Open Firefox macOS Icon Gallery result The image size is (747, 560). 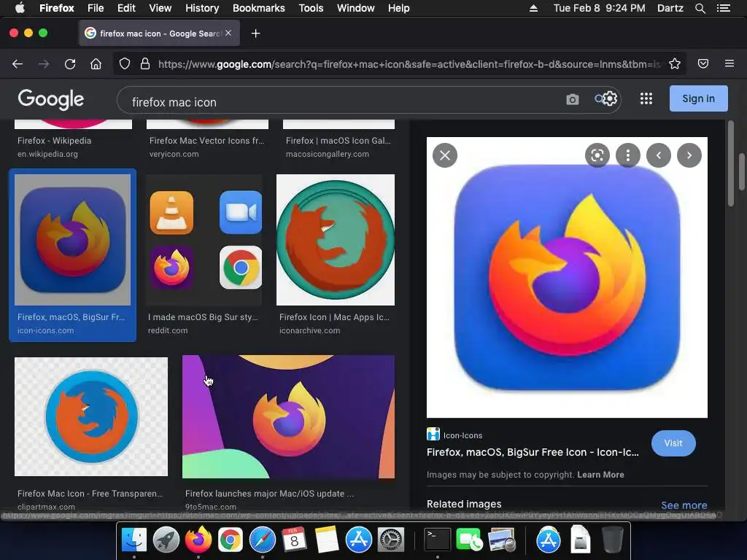coord(338,141)
